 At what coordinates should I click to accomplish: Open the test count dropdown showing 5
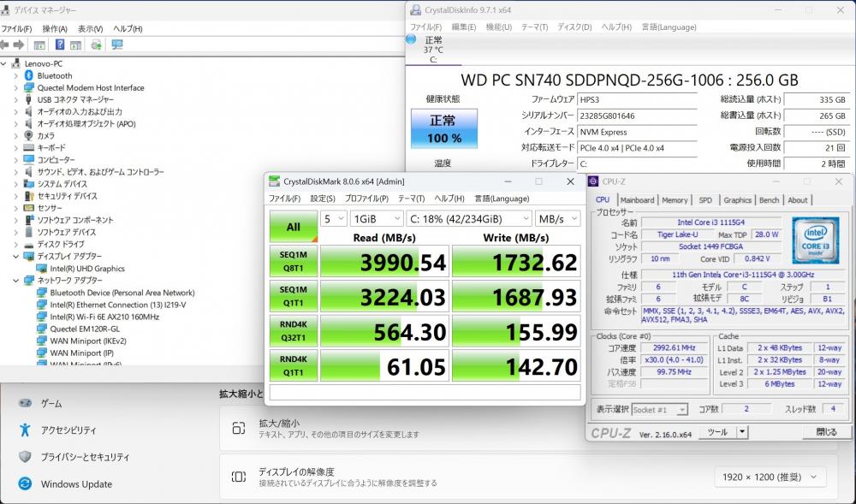334,219
